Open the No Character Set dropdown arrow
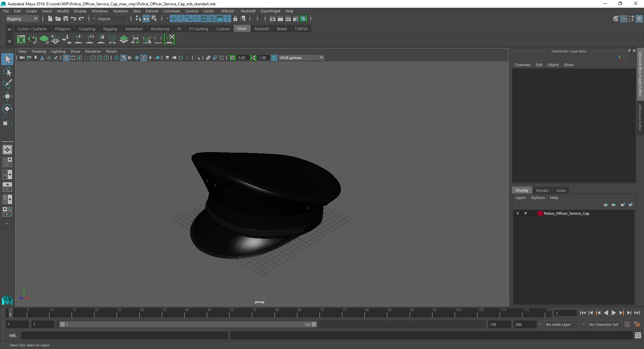Screen dimensions: 644x349 pos(583,324)
